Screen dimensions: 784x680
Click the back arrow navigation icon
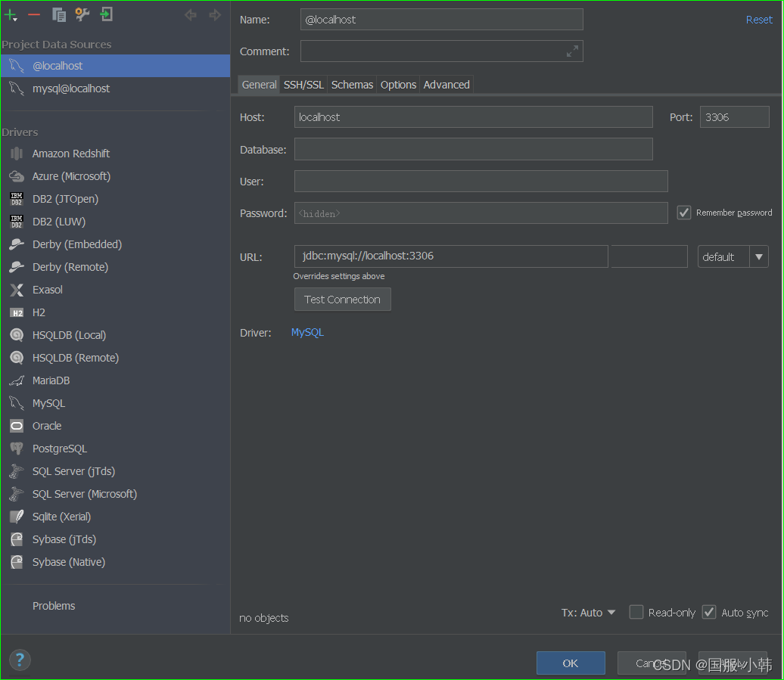(191, 15)
